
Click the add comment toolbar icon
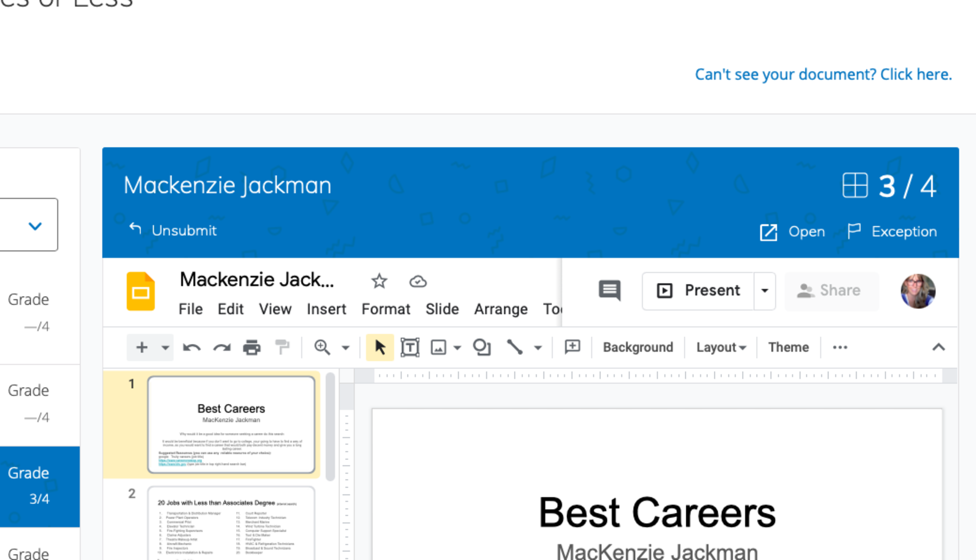(572, 347)
